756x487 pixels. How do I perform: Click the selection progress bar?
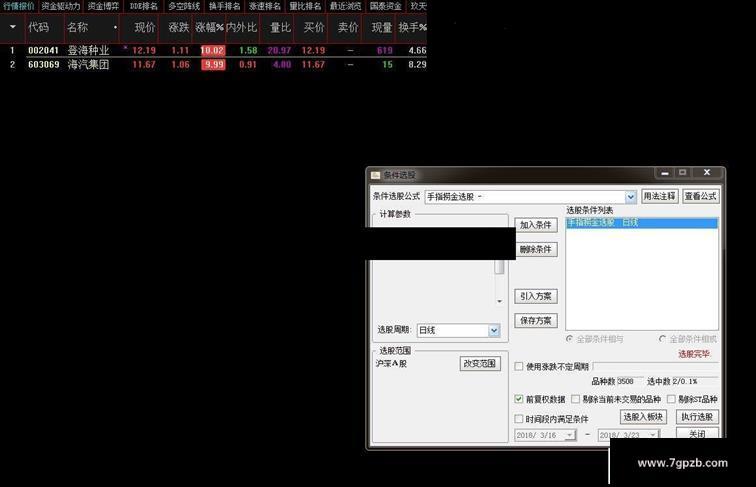click(x=655, y=366)
